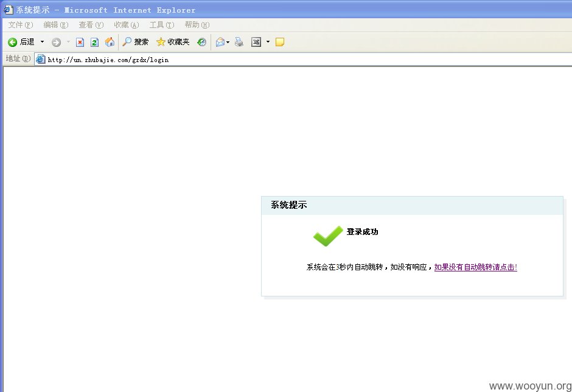Viewport: 572px width, 392px height.
Task: Open the 编辑(E) menu
Action: (56, 25)
